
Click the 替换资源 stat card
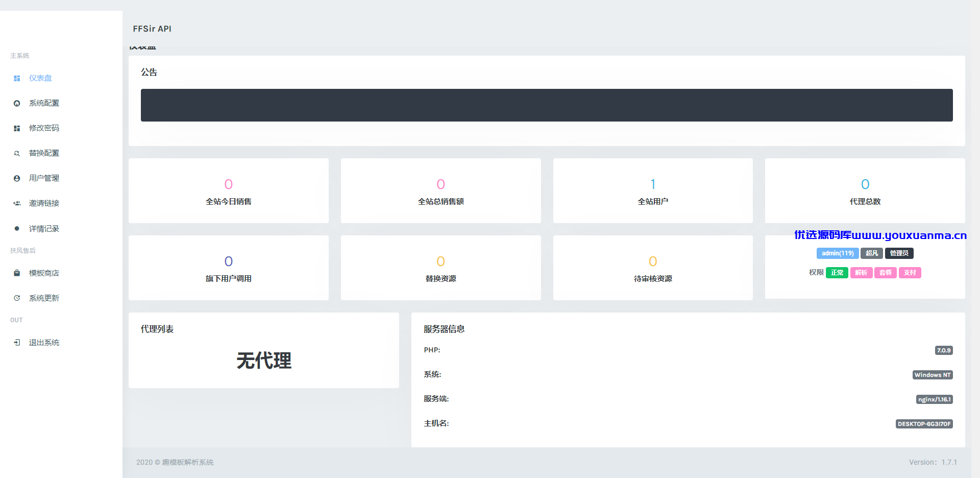(441, 268)
